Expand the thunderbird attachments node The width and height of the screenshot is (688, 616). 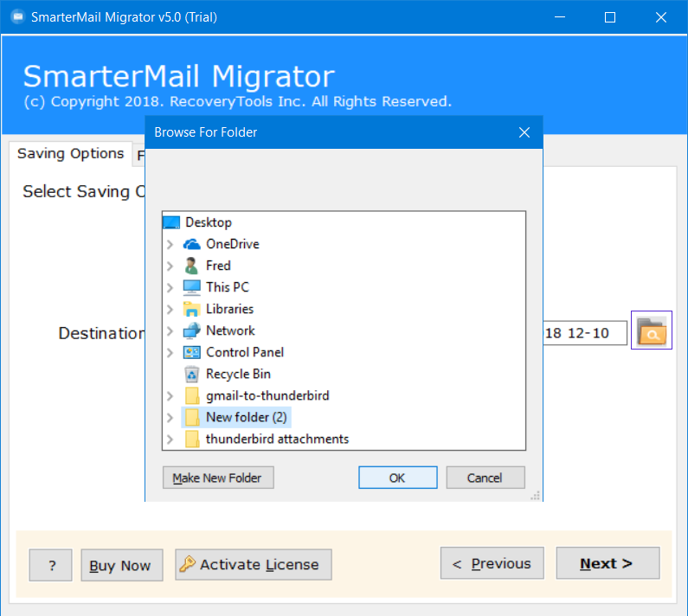point(170,440)
